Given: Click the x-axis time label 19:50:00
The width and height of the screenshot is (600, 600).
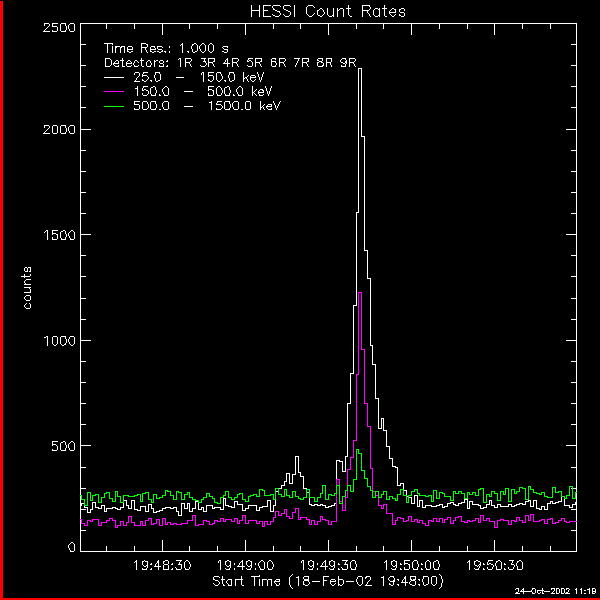Looking at the screenshot, I should point(411,566).
